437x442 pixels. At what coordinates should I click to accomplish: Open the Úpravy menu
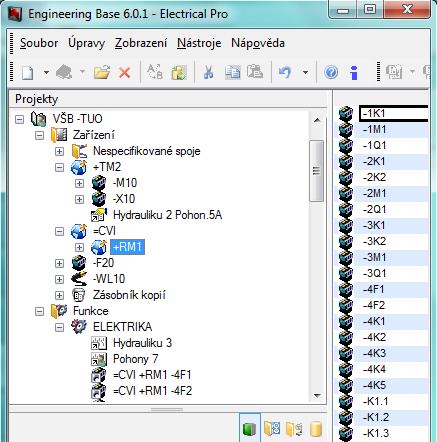click(86, 43)
